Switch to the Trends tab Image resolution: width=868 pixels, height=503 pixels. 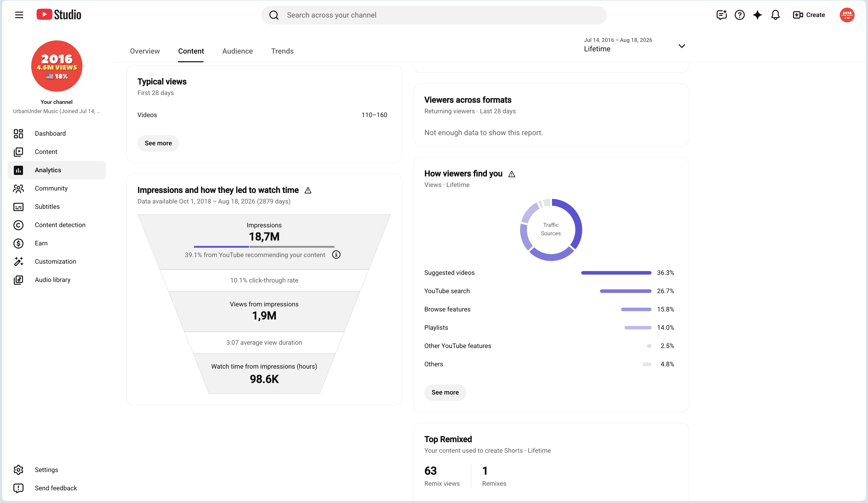click(x=282, y=51)
